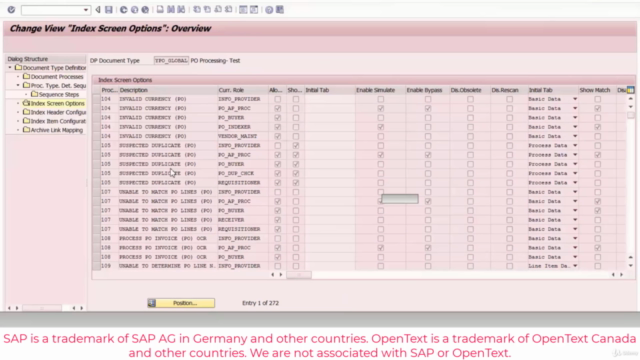Click the Description column header
The width and height of the screenshot is (640, 360).
click(x=167, y=90)
